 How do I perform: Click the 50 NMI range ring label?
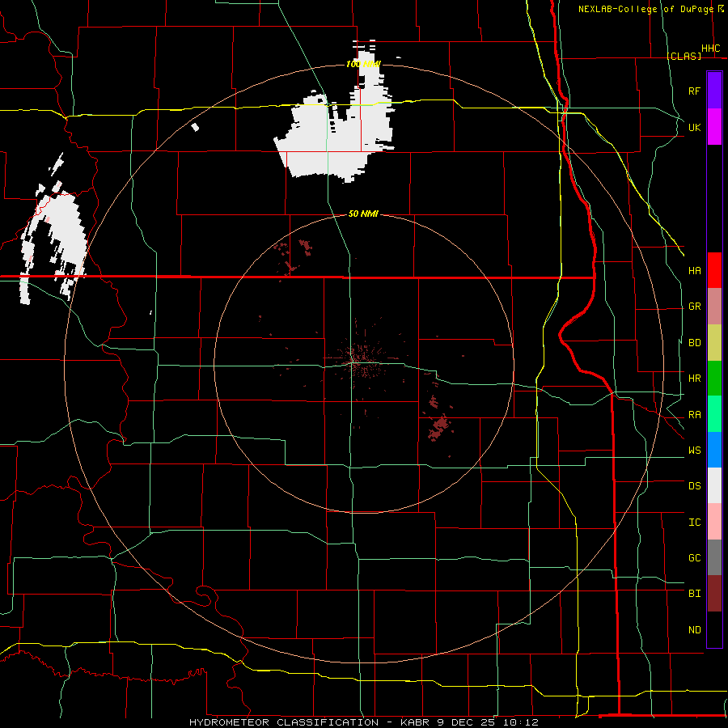pos(363,214)
